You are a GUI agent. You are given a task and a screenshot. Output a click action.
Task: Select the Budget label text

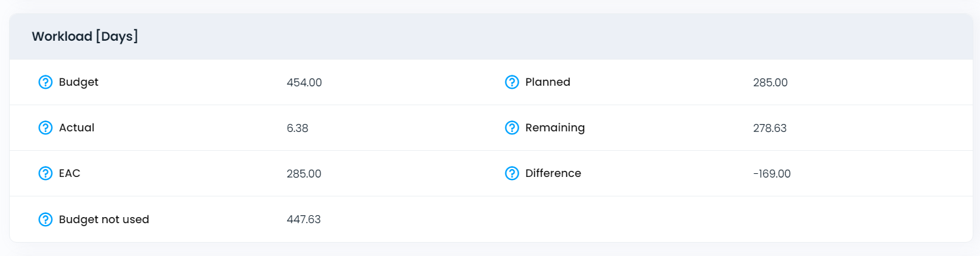pyautogui.click(x=78, y=82)
